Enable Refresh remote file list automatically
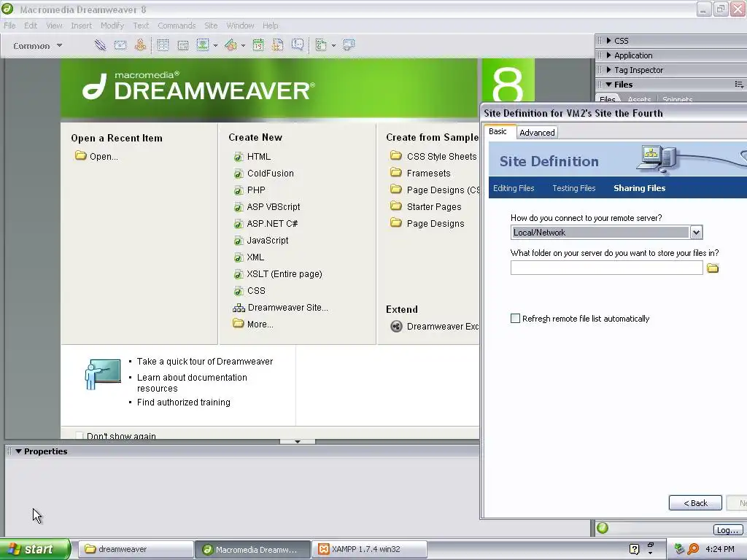Image resolution: width=747 pixels, height=560 pixels. click(515, 319)
